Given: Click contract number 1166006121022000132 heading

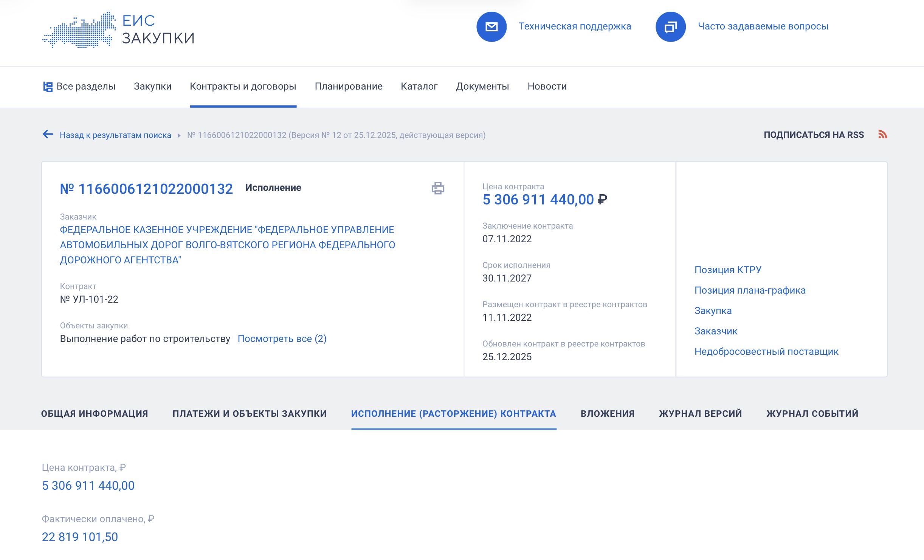Looking at the screenshot, I should click(146, 189).
